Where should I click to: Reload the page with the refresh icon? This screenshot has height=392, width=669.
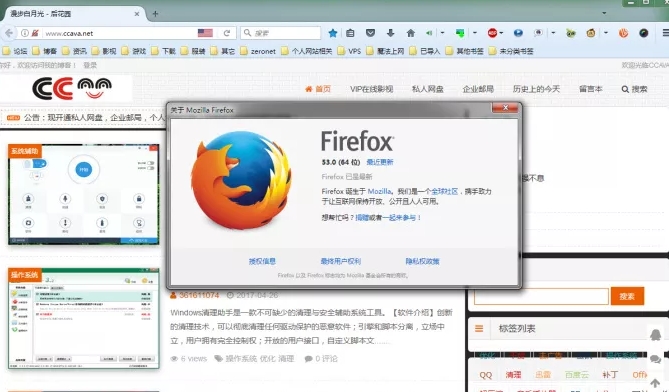(x=227, y=33)
